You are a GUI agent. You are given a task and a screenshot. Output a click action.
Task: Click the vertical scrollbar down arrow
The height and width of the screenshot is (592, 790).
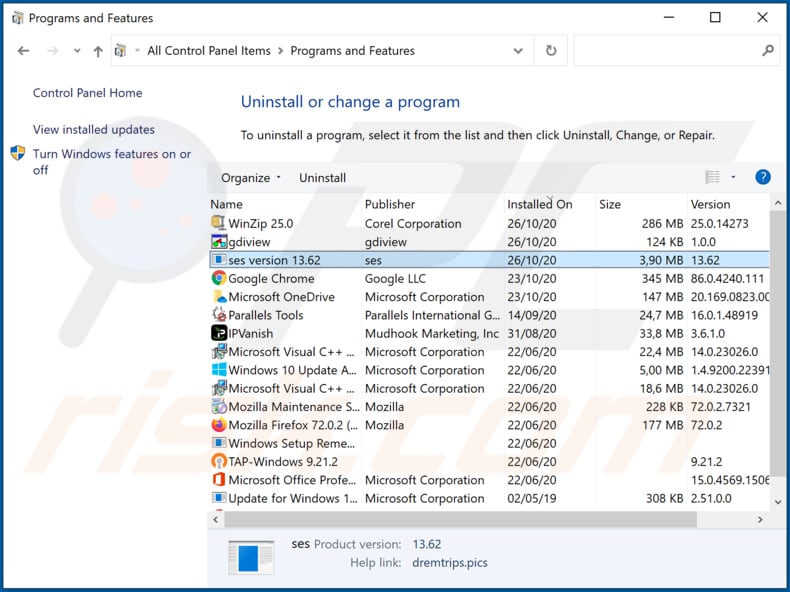pyautogui.click(x=777, y=502)
